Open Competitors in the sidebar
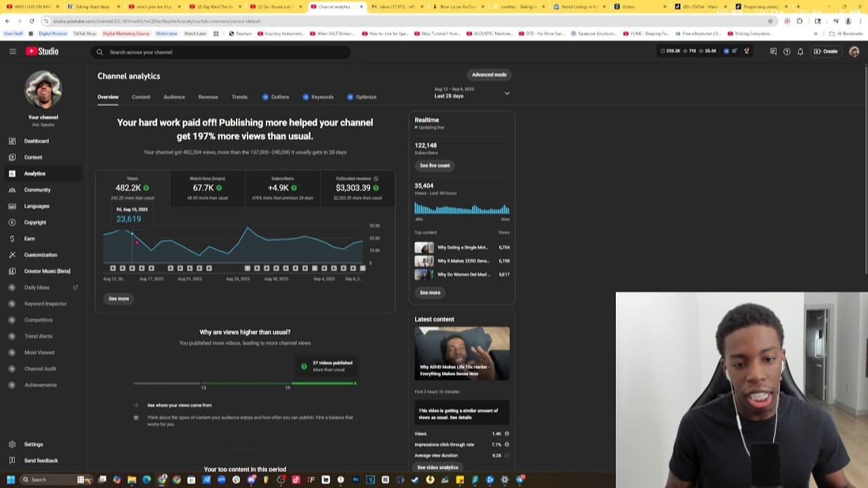The image size is (868, 488). pos(43,320)
